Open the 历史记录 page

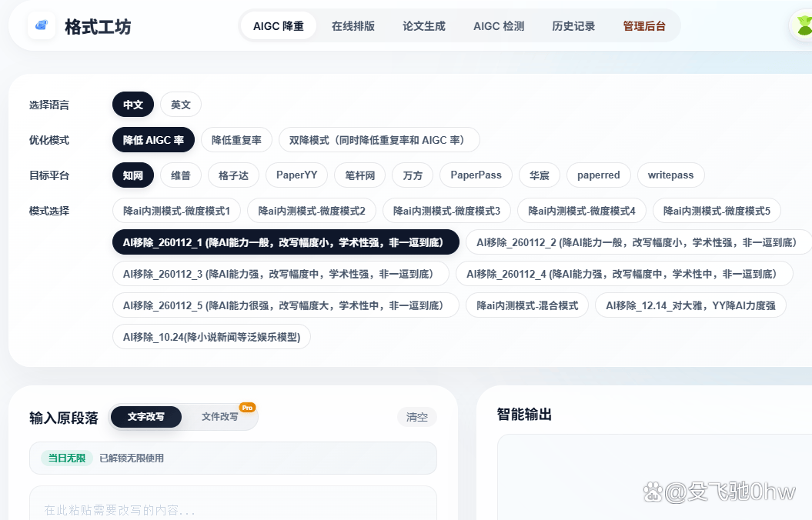click(573, 25)
